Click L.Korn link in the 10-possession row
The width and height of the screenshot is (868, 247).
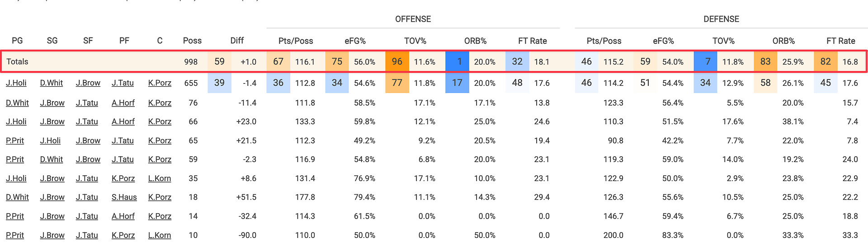pyautogui.click(x=160, y=235)
